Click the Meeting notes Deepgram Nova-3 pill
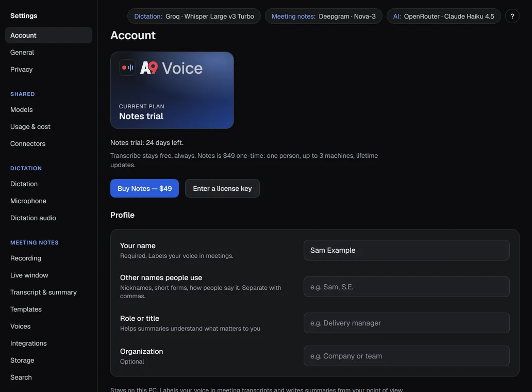This screenshot has height=392, width=532. pos(324,17)
